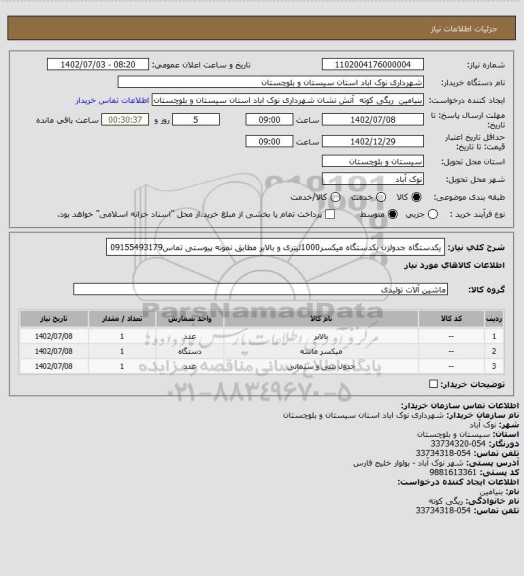This screenshot has height=576, width=524.
Task: Click date cell in میکسر ماسه row
Action: click(x=54, y=352)
